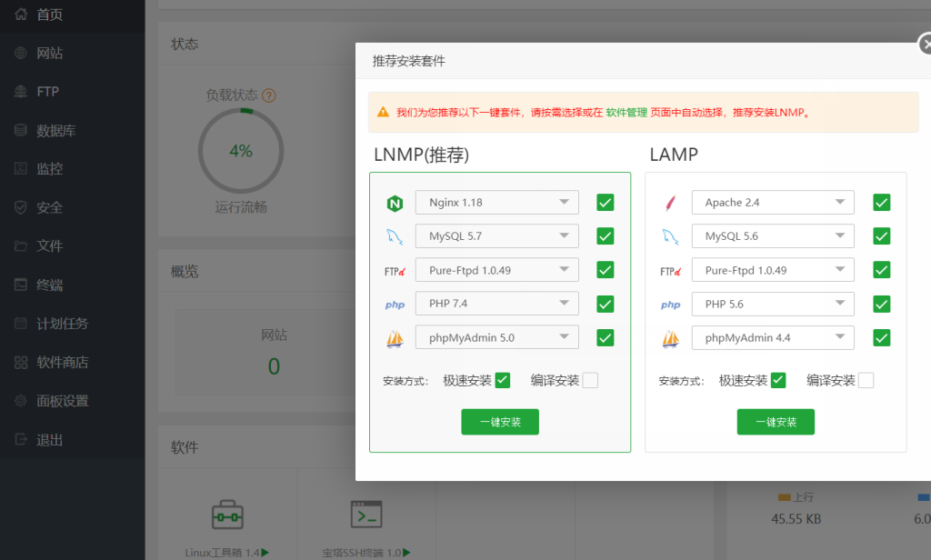Screen dimensions: 931x560
Task: Uncheck the MySQL 5.7 checkbox
Action: coord(605,236)
